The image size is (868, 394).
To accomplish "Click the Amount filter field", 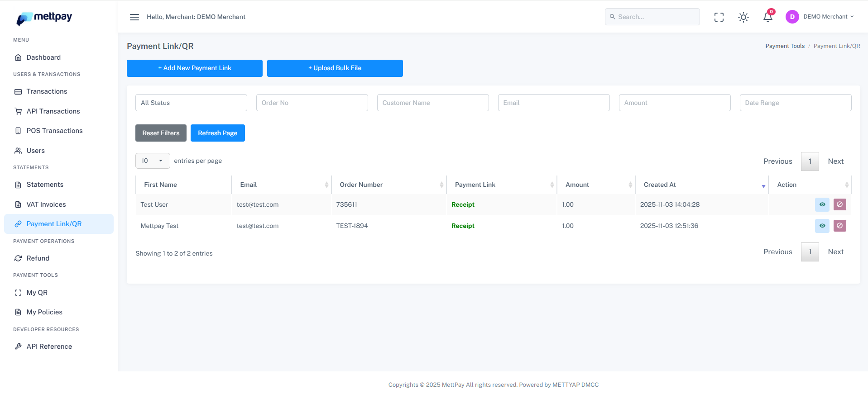I will (675, 103).
